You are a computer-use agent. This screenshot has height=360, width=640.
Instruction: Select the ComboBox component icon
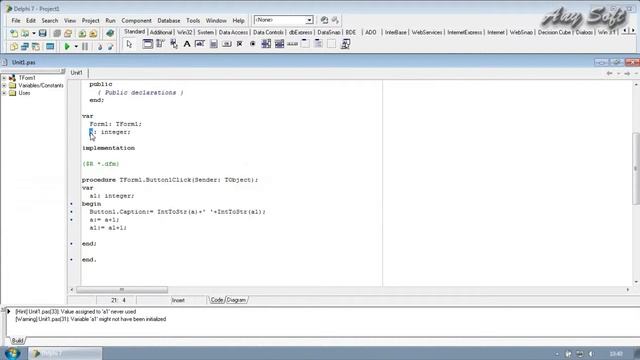tap(279, 44)
